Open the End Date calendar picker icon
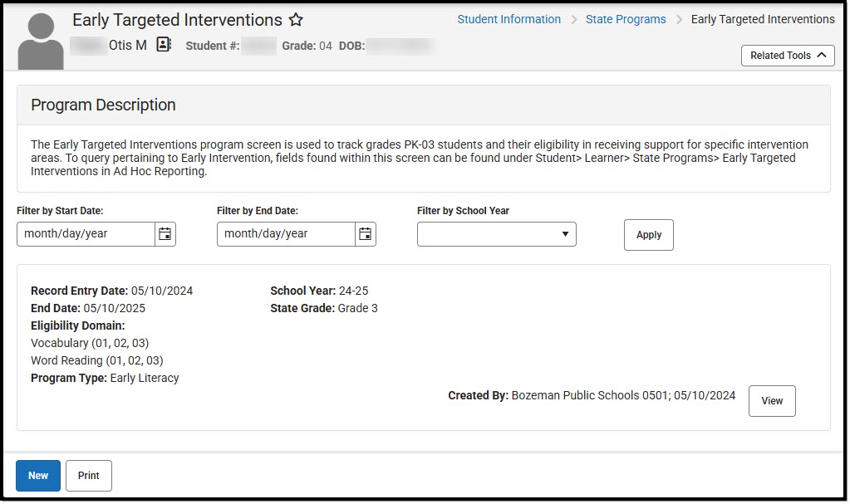The height and width of the screenshot is (504, 850). click(365, 234)
